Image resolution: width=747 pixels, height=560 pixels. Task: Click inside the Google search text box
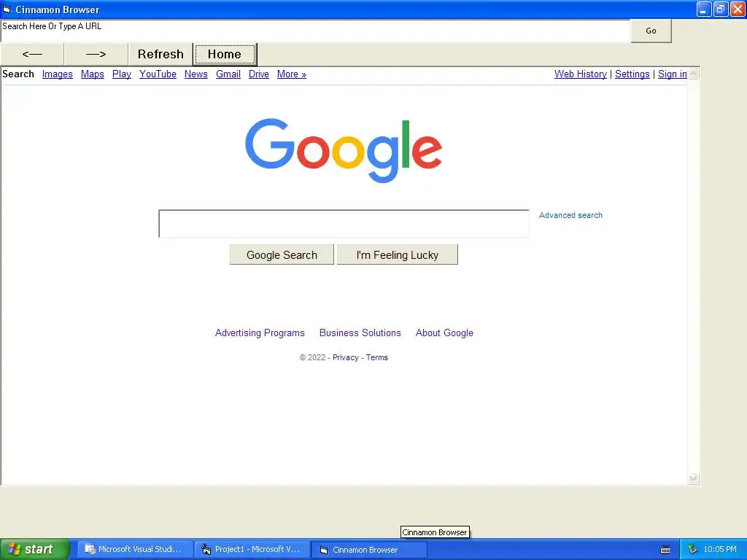pyautogui.click(x=344, y=223)
